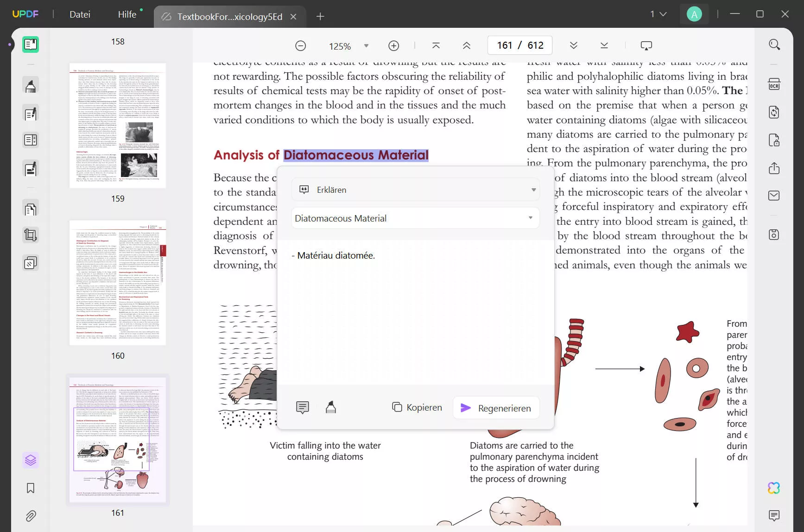Open the Crop pages tool
This screenshot has width=804, height=532.
click(x=31, y=235)
